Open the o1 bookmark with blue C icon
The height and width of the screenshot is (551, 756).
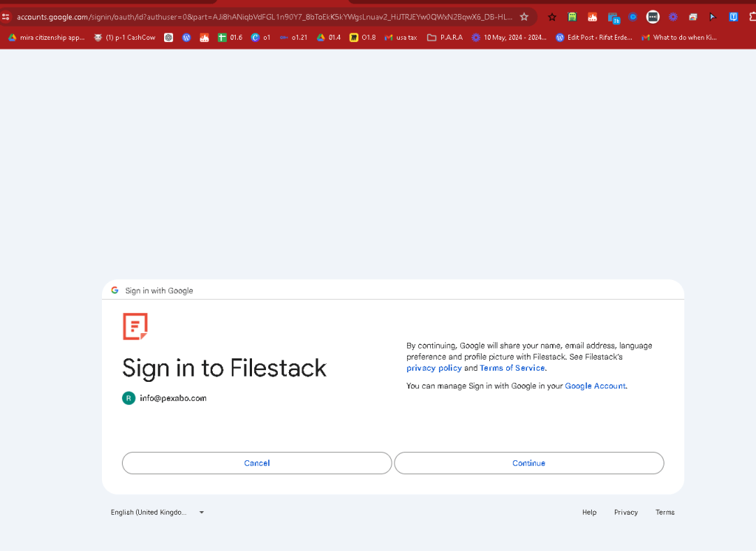[x=261, y=37]
